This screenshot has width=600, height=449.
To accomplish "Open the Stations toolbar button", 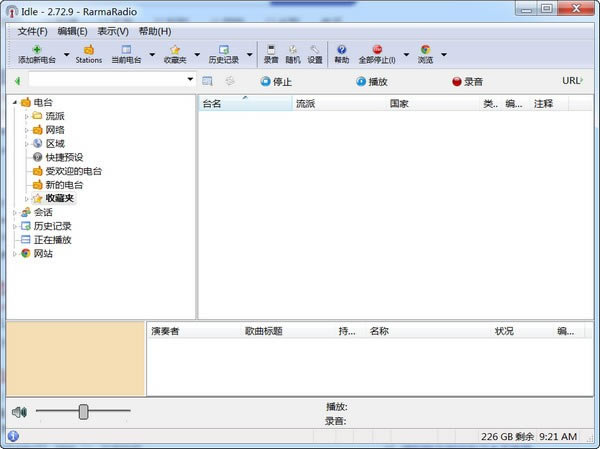I will 89,54.
